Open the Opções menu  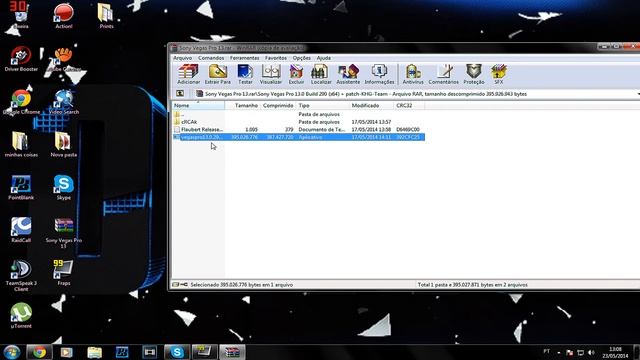302,58
